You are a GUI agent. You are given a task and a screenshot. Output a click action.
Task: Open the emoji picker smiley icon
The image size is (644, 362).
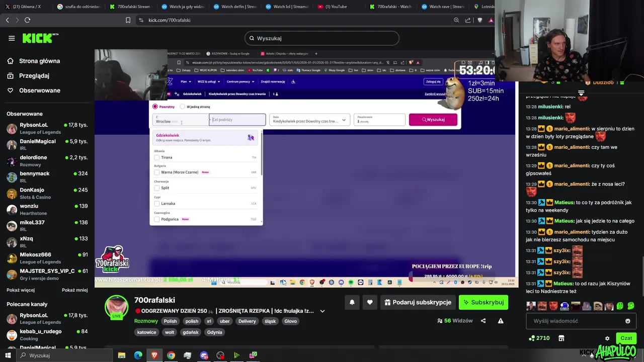point(627,321)
